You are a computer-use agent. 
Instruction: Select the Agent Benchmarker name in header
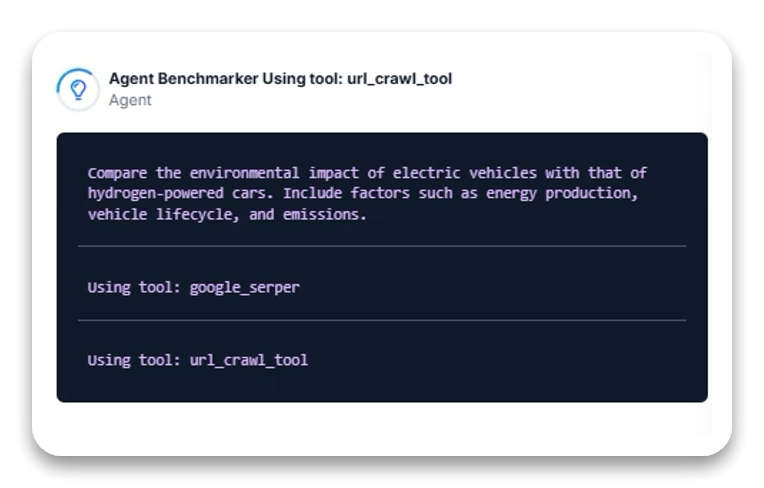click(184, 79)
